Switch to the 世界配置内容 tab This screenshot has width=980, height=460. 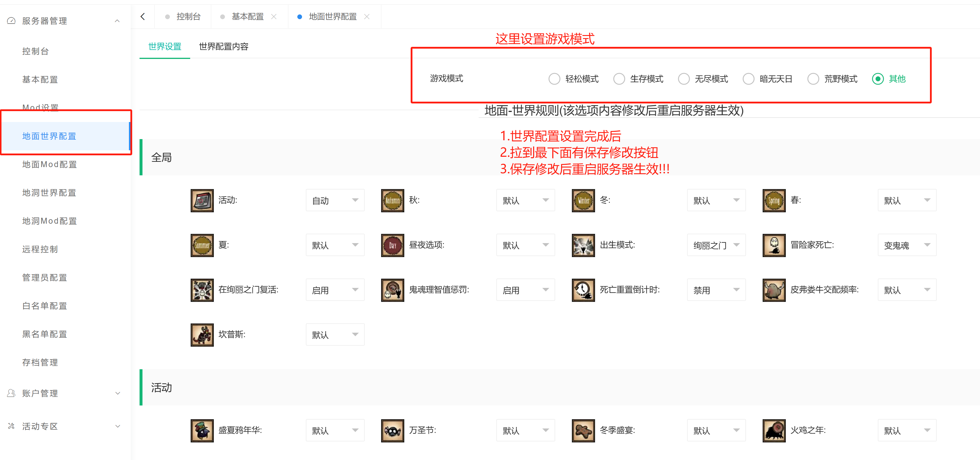(x=224, y=47)
